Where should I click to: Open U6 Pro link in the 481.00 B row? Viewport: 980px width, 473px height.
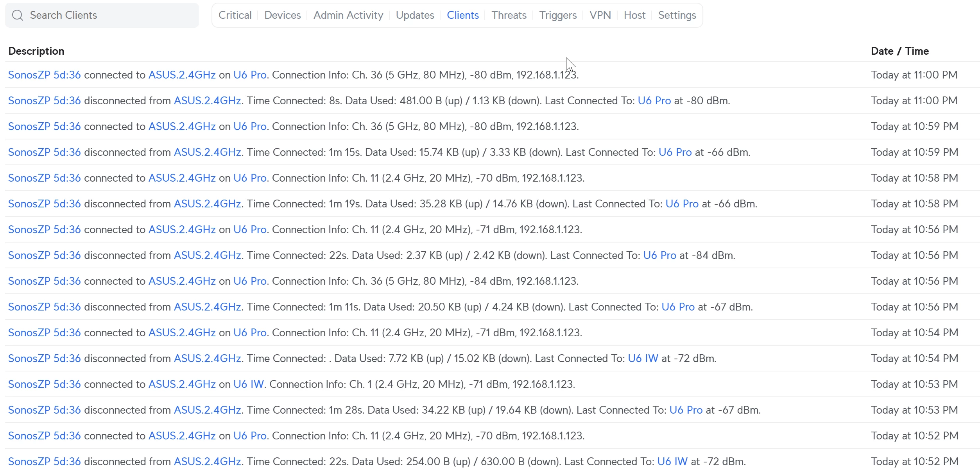[x=654, y=100]
